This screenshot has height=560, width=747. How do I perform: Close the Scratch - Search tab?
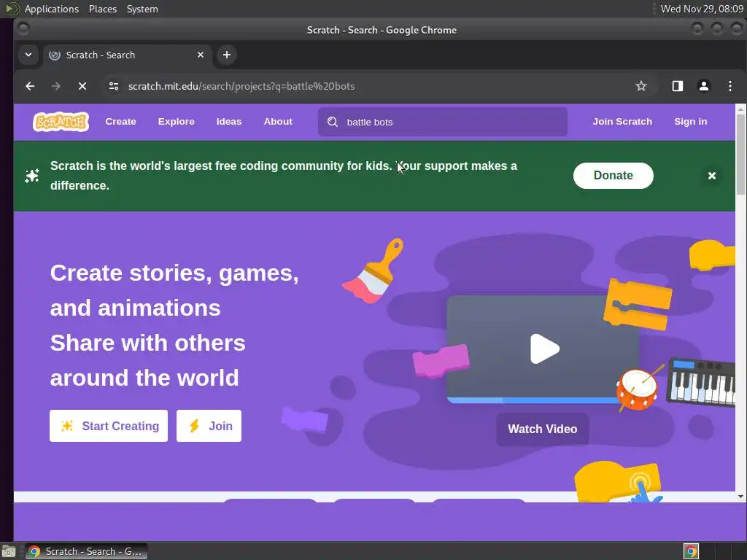pos(201,55)
